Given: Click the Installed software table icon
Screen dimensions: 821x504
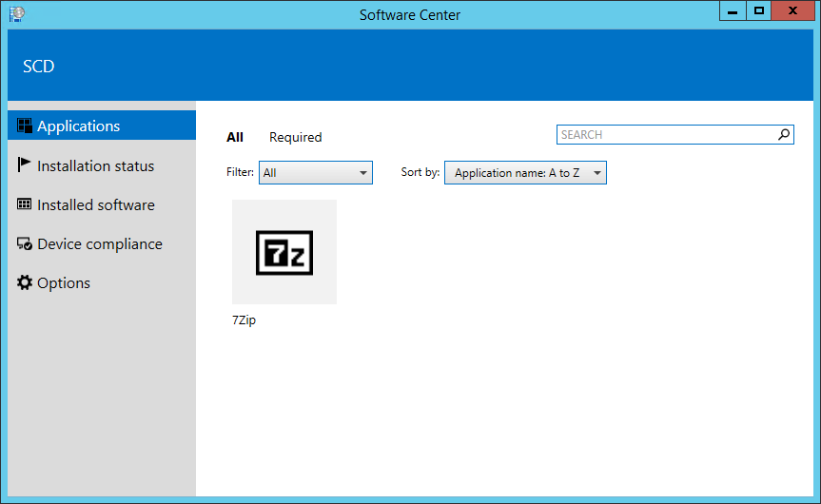Looking at the screenshot, I should pos(24,204).
